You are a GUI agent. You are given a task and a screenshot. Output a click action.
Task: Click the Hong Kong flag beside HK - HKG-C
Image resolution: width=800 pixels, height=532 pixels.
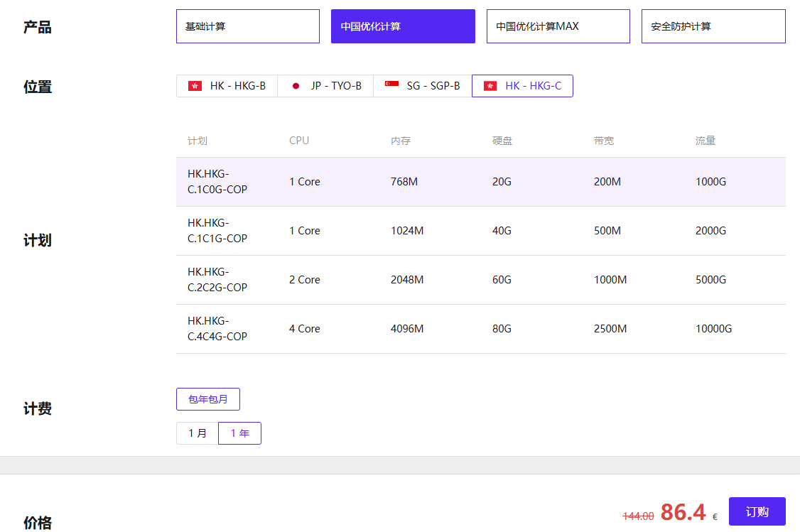(x=490, y=86)
